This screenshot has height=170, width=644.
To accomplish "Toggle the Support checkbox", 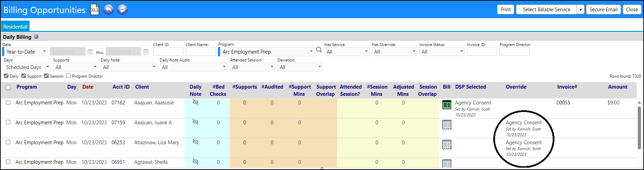I will coord(23,76).
